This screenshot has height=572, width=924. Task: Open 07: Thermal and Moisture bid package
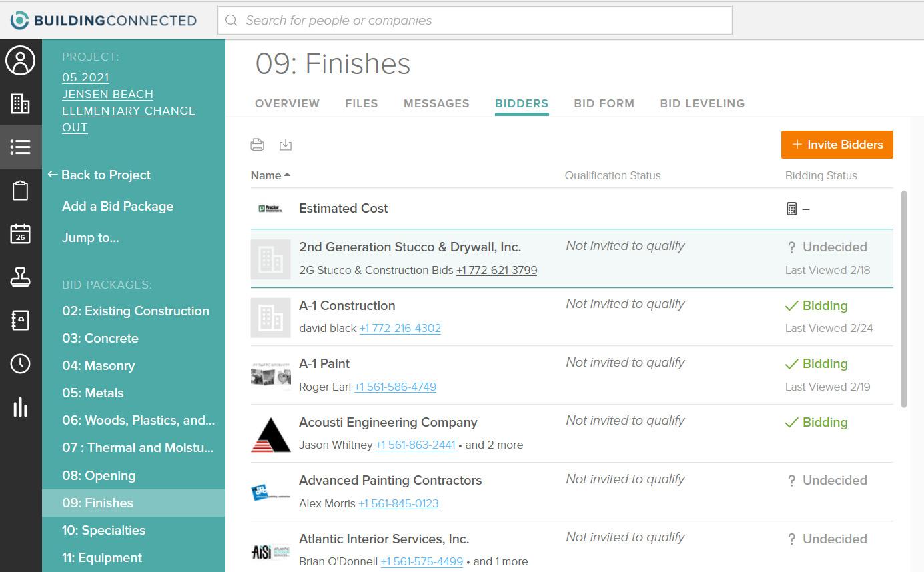(138, 447)
